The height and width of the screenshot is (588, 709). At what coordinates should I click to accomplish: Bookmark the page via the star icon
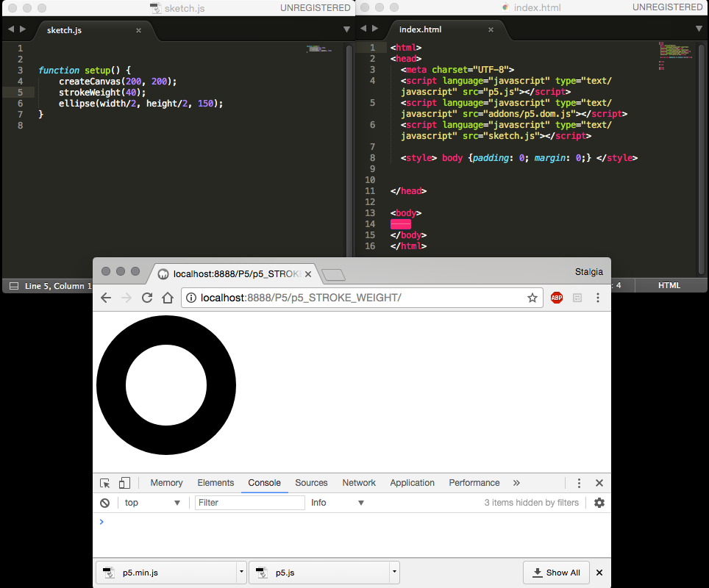[532, 298]
